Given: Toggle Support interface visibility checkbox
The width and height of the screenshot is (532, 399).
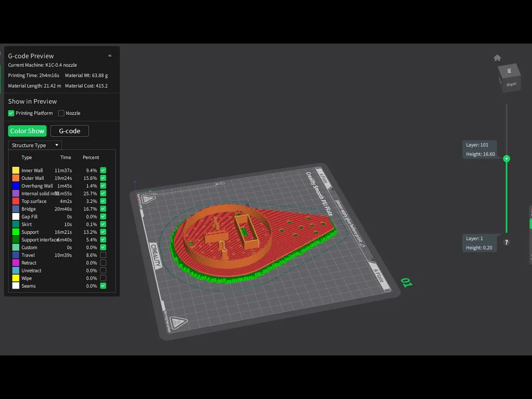Looking at the screenshot, I should pos(103,239).
